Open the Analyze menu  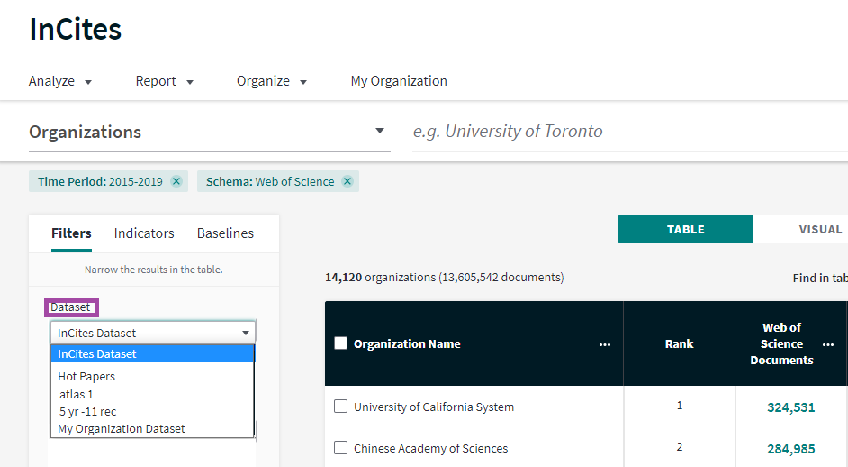click(60, 81)
